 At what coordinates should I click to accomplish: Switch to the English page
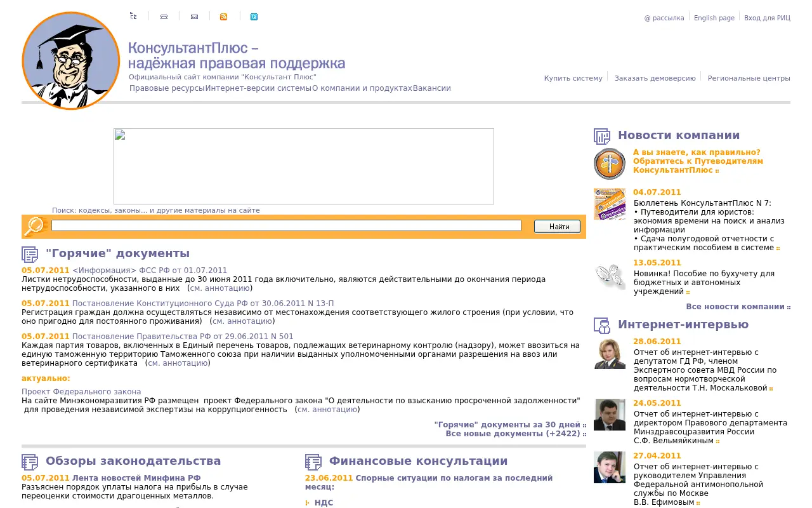[x=714, y=18]
